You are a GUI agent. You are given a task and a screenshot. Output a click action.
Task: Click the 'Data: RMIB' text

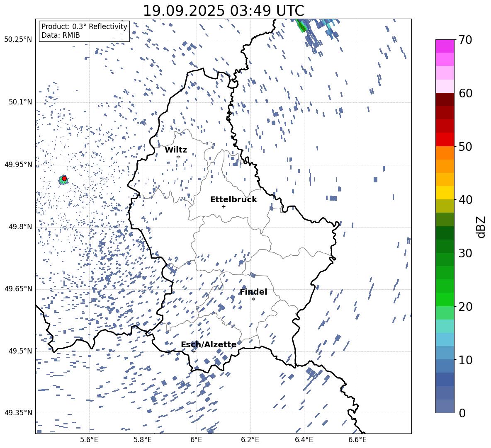61,35
